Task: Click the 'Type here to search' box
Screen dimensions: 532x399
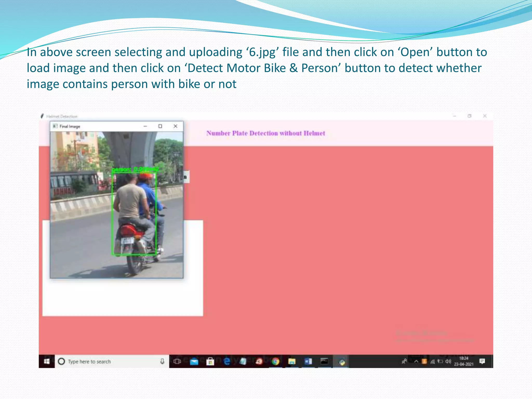Action: (x=112, y=361)
